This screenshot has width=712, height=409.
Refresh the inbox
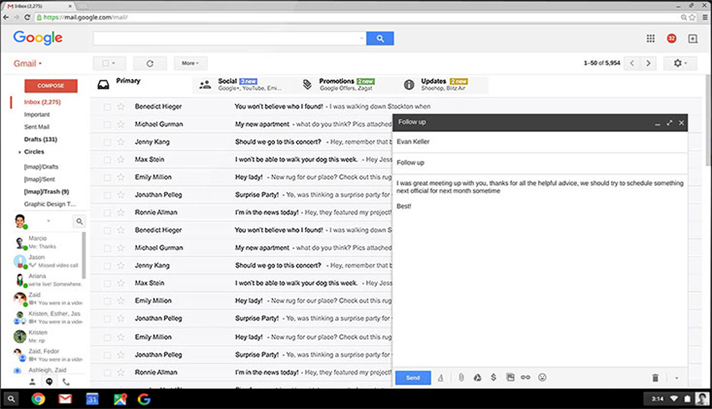(x=150, y=64)
